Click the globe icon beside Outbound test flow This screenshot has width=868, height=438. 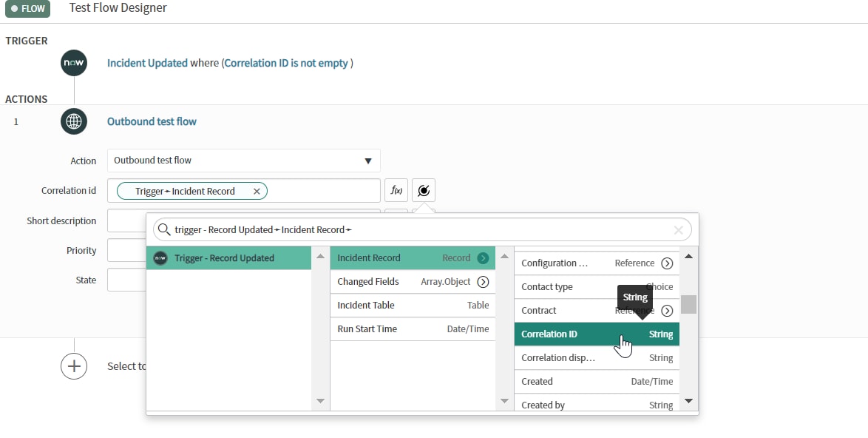(x=73, y=121)
